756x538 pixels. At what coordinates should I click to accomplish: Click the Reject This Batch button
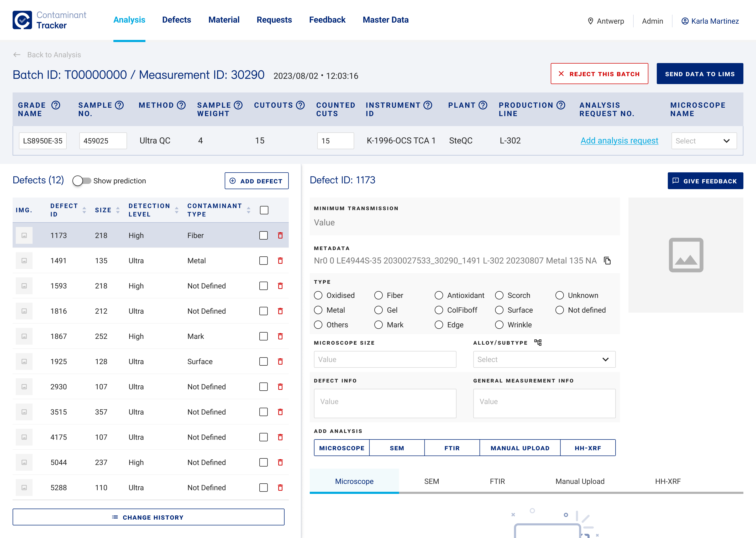[x=599, y=74]
